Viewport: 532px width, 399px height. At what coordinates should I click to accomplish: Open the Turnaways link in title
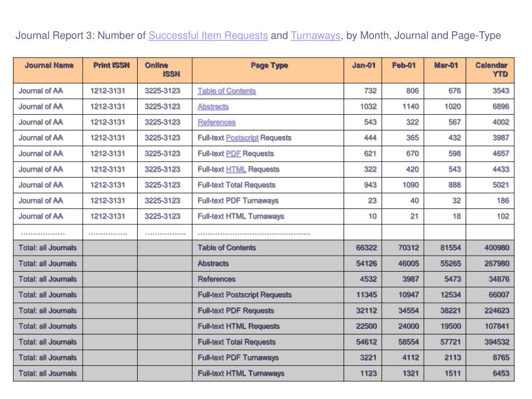tap(315, 36)
